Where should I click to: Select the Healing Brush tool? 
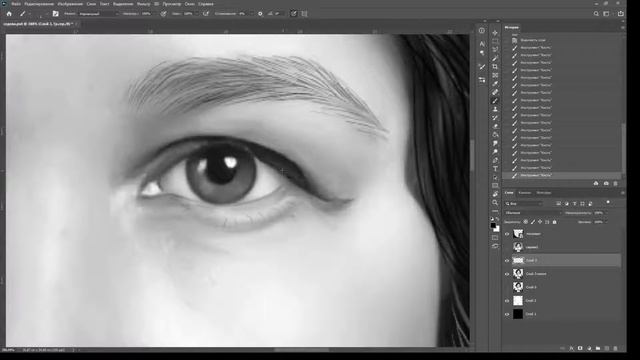(495, 93)
